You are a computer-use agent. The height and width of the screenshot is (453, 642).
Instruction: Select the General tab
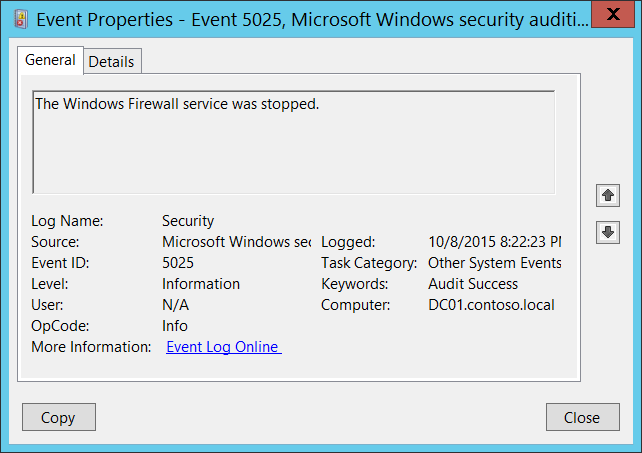50,60
